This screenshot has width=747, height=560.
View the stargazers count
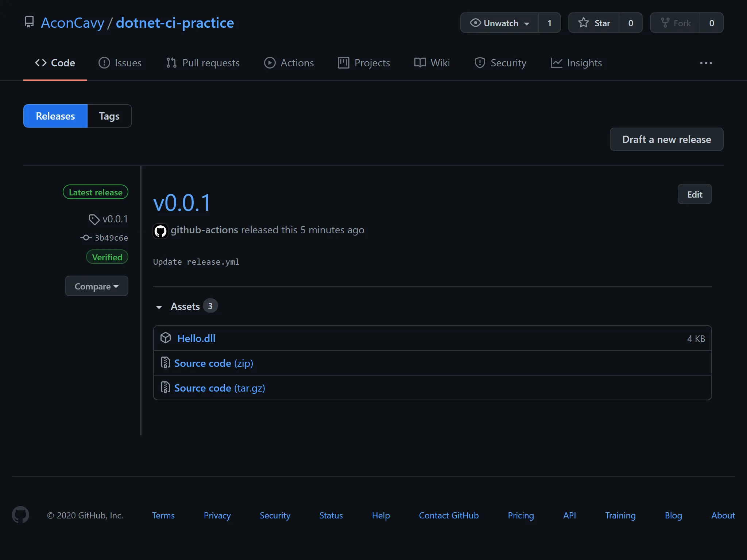pyautogui.click(x=631, y=23)
